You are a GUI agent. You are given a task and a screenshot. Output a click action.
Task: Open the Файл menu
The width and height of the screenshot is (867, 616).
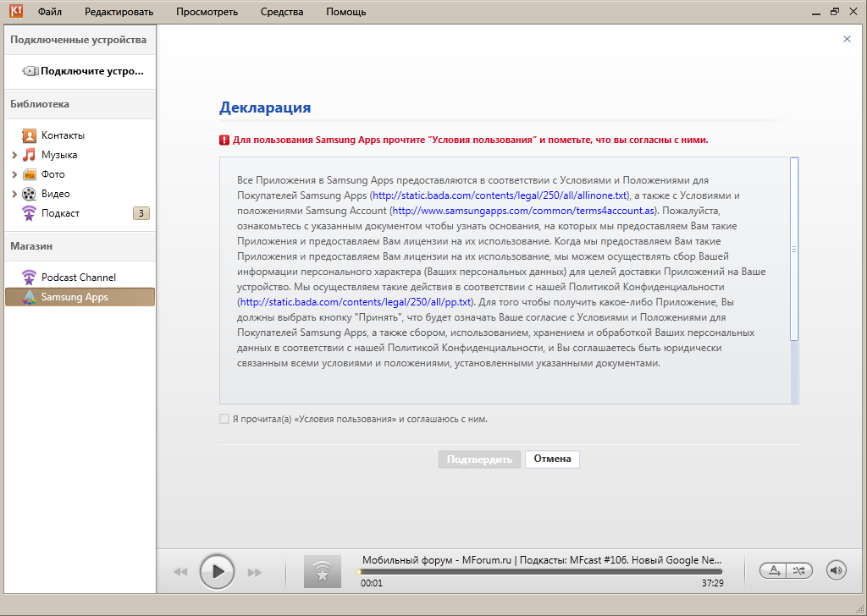click(x=50, y=12)
